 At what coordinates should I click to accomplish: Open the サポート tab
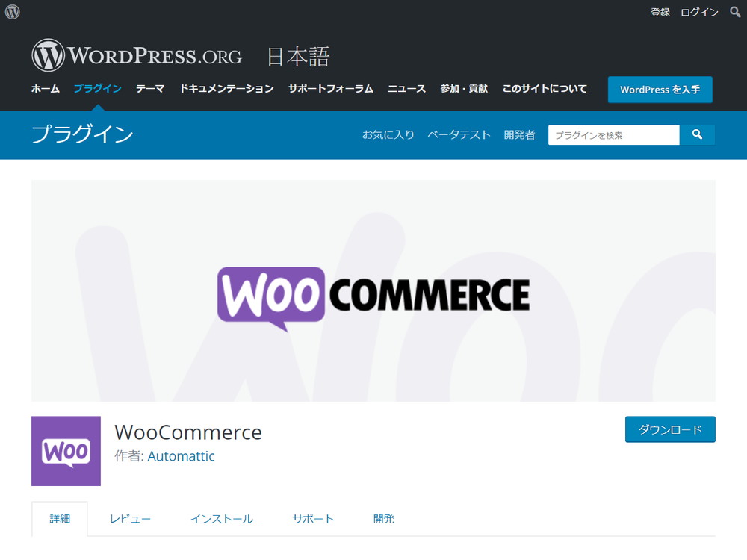313,519
